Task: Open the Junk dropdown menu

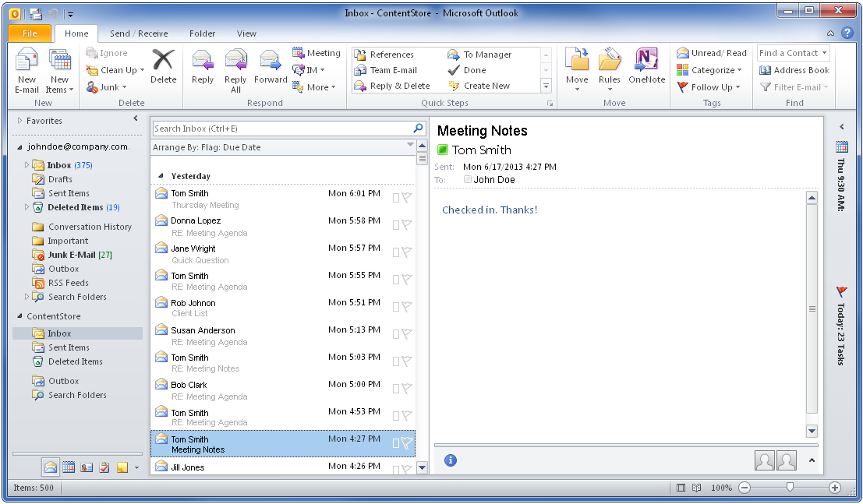Action: click(107, 87)
